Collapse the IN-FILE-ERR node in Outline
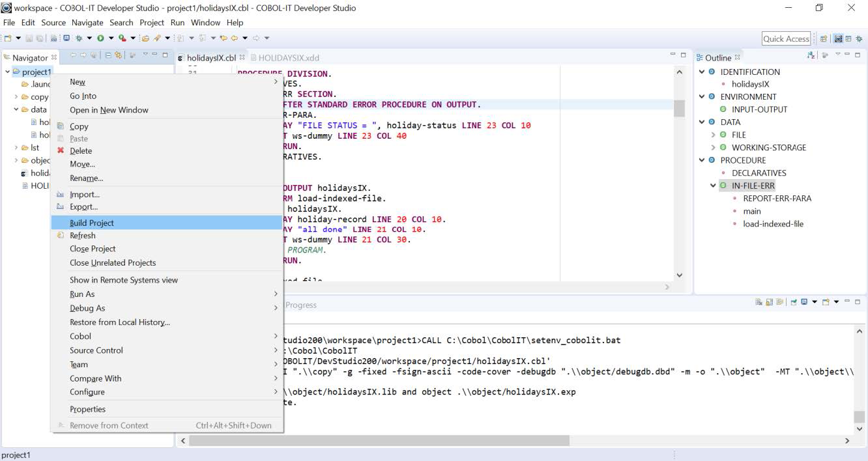This screenshot has height=461, width=868. [x=714, y=186]
